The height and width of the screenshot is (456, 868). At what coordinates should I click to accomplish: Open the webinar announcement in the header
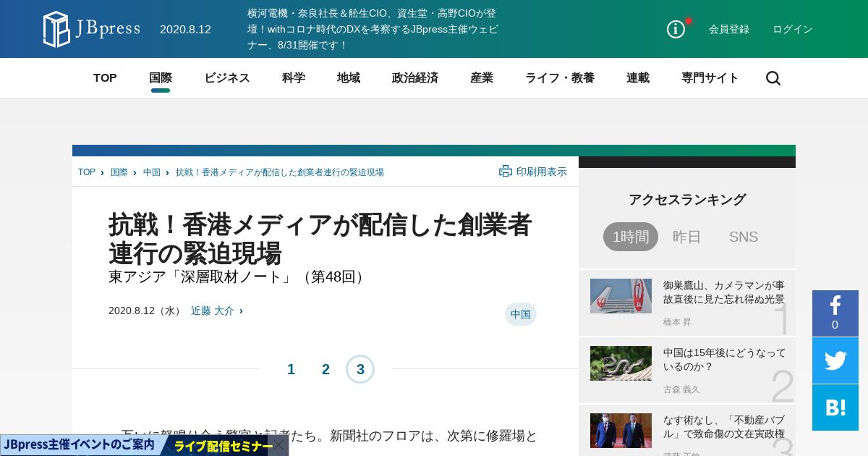(x=373, y=29)
